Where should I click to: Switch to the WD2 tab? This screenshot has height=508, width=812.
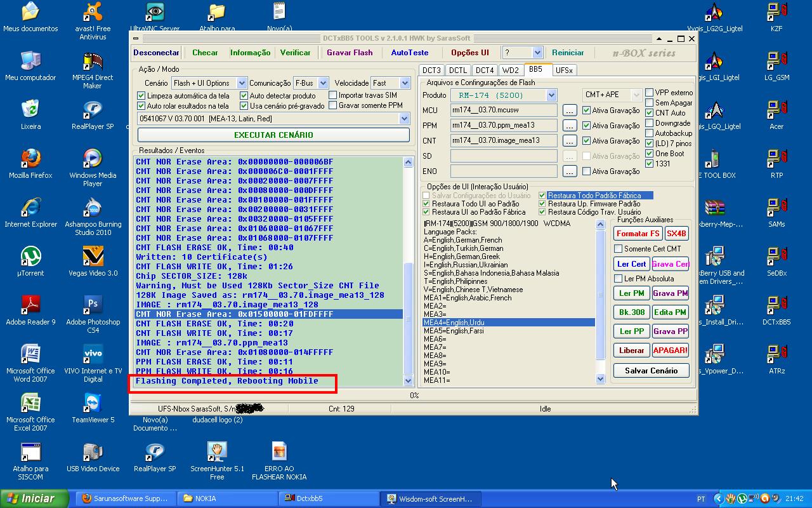click(510, 70)
